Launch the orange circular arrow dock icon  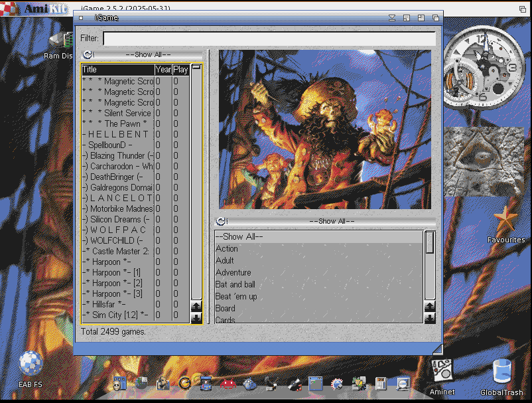(x=184, y=383)
